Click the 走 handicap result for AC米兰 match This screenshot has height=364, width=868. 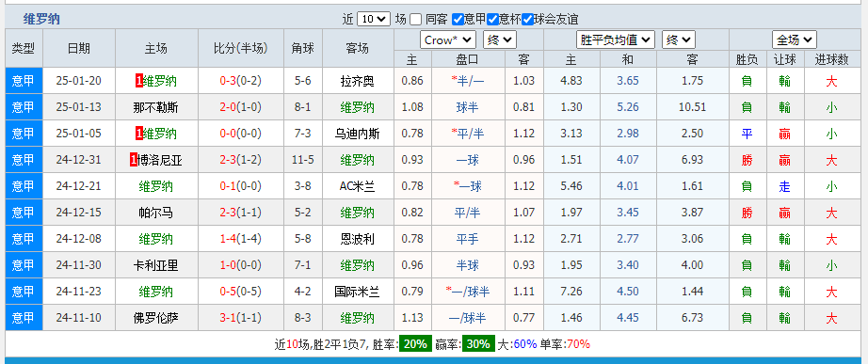pyautogui.click(x=784, y=186)
